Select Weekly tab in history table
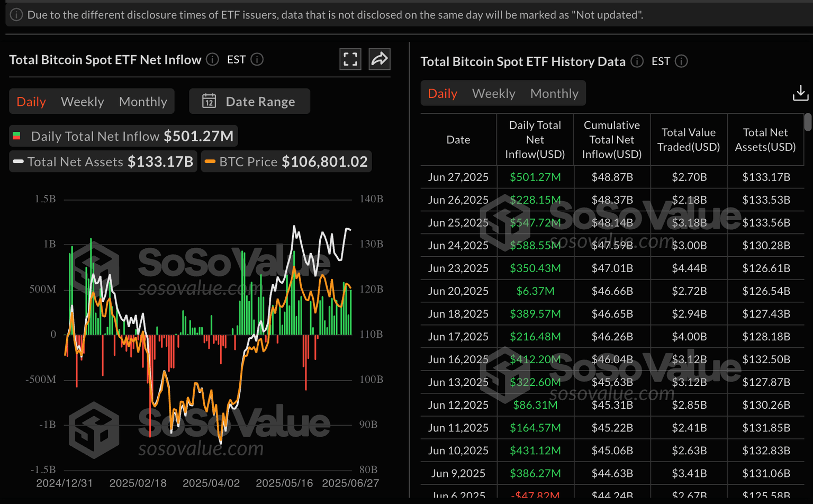 [x=493, y=94]
